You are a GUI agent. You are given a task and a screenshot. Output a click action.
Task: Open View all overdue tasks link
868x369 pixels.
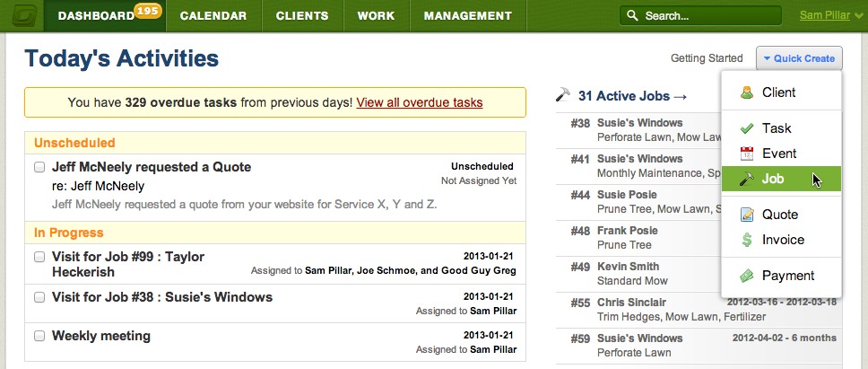(419, 102)
